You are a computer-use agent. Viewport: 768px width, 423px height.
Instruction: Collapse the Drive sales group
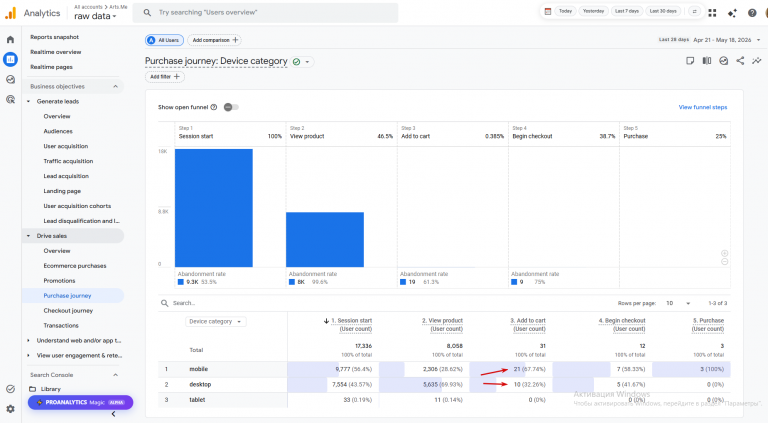point(28,236)
